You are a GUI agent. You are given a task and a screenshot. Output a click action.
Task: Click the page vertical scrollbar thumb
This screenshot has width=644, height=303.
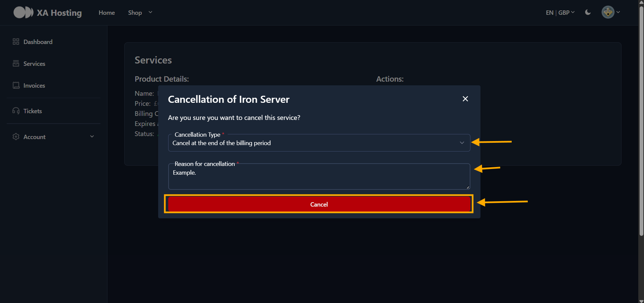[641, 121]
